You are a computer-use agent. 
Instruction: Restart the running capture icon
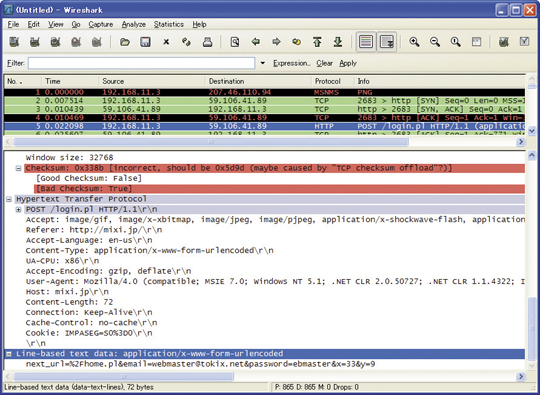point(97,42)
